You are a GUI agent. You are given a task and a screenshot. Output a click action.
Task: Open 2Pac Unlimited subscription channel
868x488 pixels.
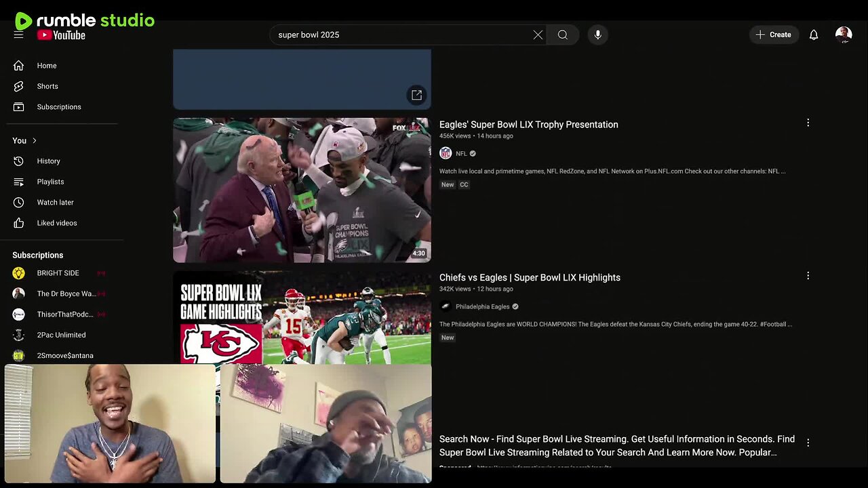62,335
